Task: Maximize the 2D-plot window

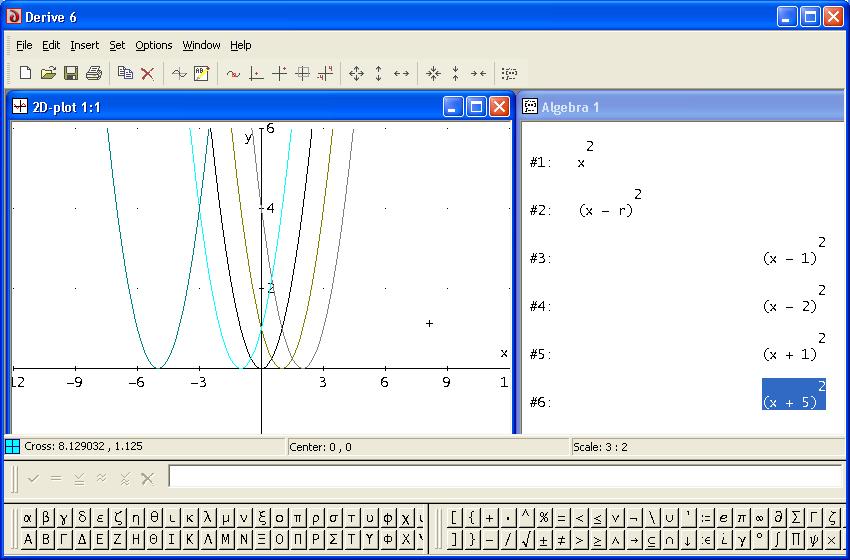Action: point(476,106)
